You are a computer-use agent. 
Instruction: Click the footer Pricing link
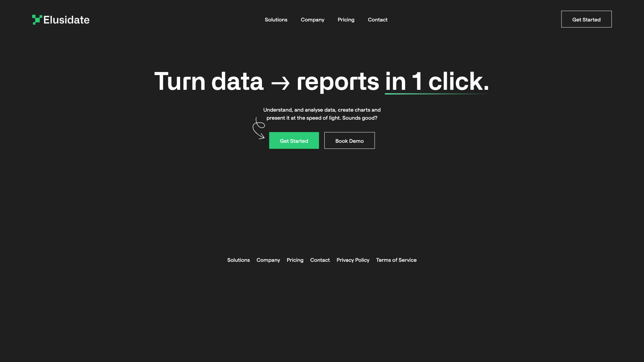coord(295,259)
